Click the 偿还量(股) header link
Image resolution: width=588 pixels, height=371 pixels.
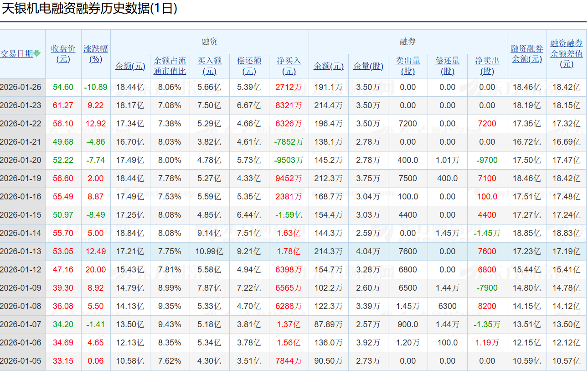click(448, 66)
